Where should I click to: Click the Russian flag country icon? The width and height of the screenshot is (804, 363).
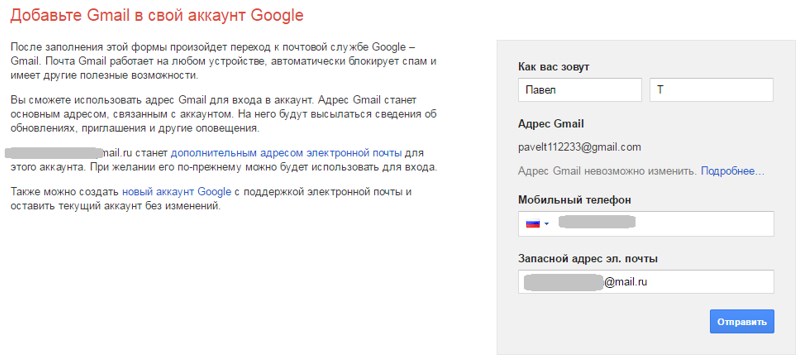(533, 224)
